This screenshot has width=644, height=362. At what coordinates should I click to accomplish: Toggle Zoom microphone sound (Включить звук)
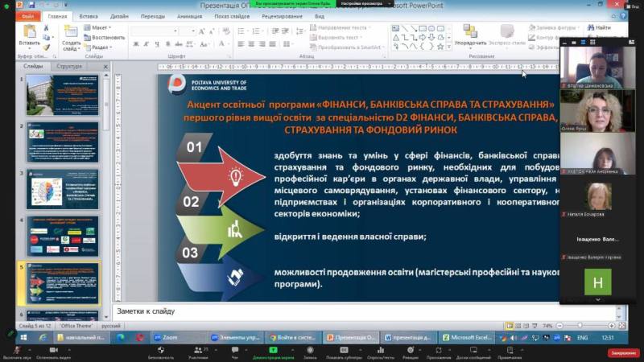pos(16,350)
